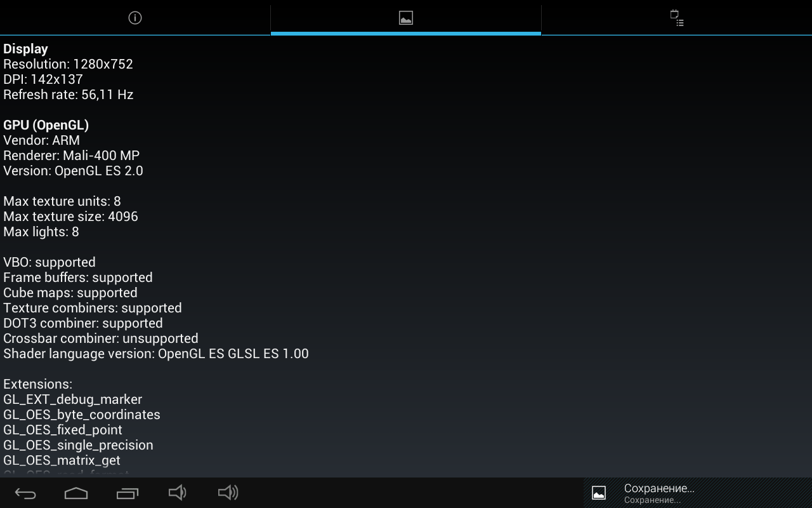Image resolution: width=812 pixels, height=508 pixels.
Task: Click Frame buffers: supported line
Action: click(x=78, y=277)
